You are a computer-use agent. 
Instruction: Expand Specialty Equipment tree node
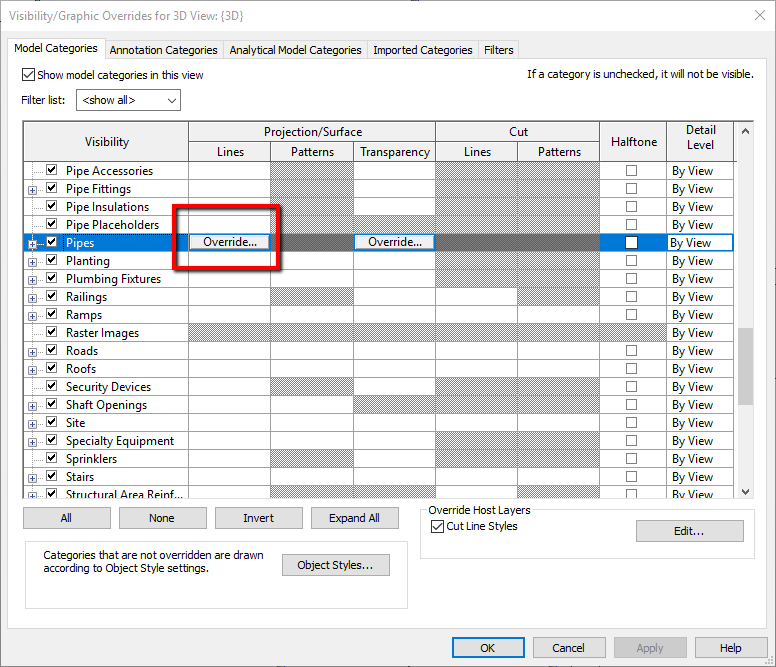coord(33,442)
